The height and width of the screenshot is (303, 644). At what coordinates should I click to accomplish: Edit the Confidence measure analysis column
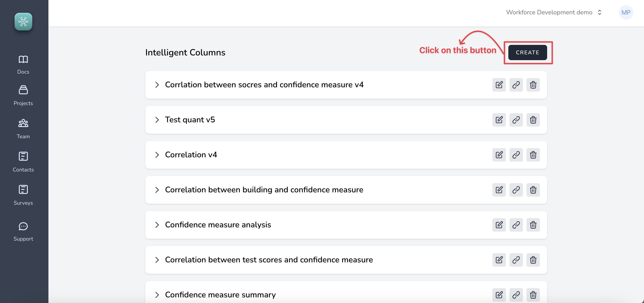coord(499,225)
